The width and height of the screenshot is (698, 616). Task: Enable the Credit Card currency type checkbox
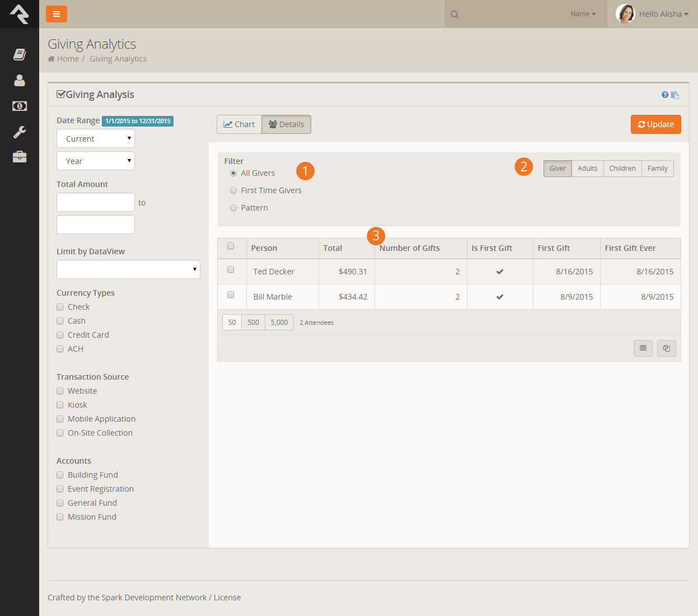click(60, 335)
